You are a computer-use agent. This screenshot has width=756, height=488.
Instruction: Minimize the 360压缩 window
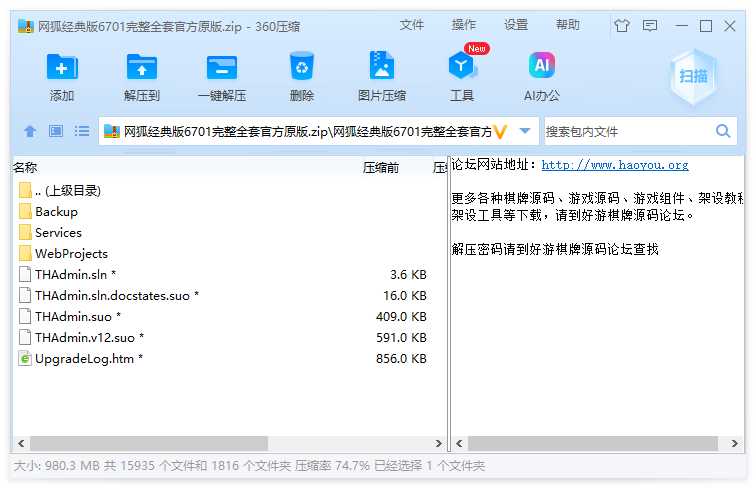click(681, 26)
